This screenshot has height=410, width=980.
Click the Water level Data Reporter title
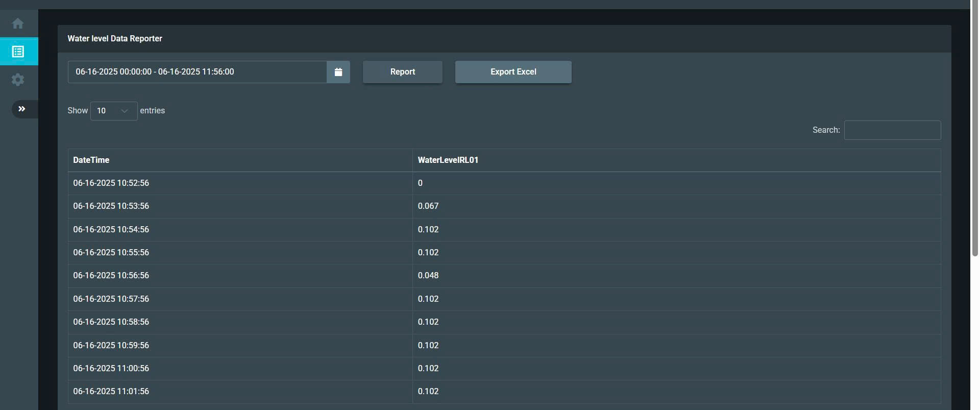115,39
